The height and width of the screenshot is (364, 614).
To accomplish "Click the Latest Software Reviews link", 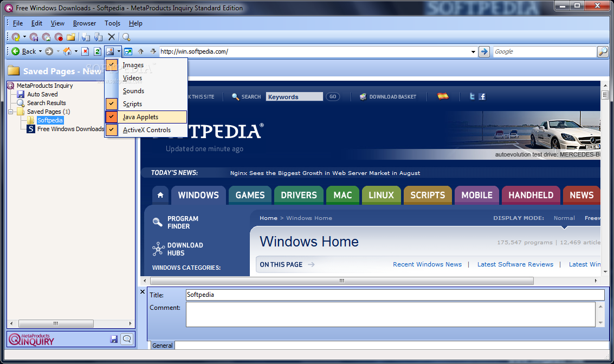I will (515, 264).
